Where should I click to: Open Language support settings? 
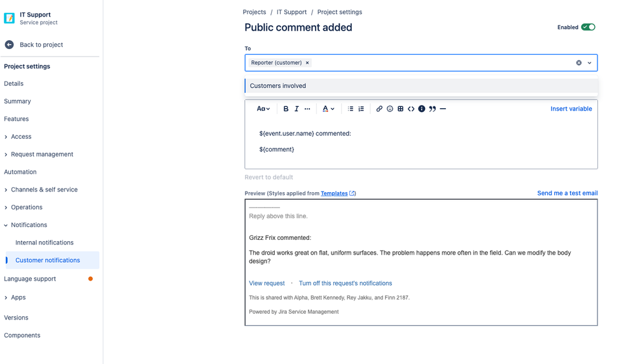[30, 279]
